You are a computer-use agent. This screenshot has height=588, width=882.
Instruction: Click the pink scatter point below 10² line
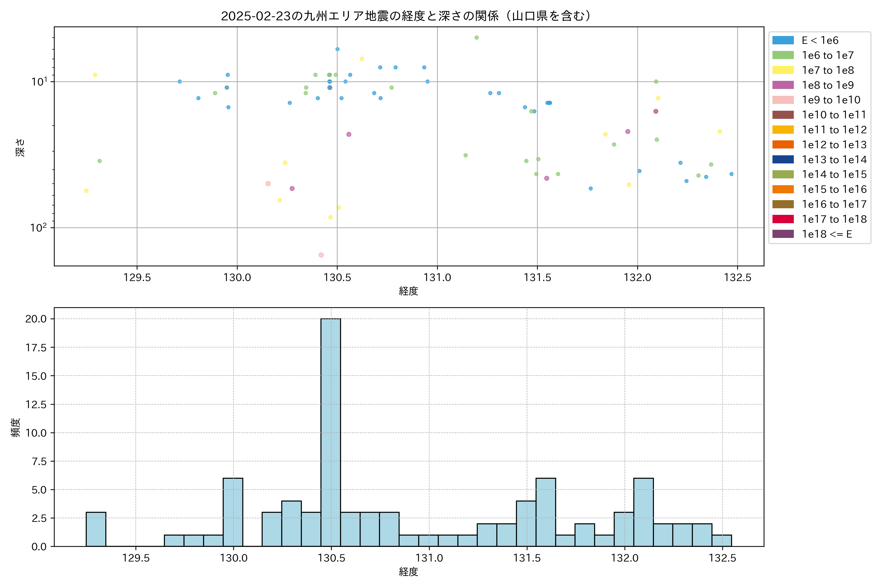pyautogui.click(x=321, y=255)
